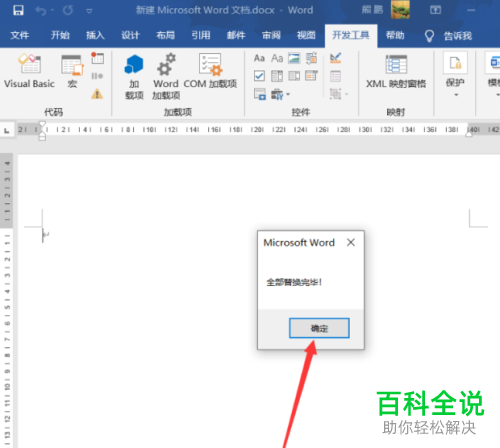Image resolution: width=500 pixels, height=448 pixels.
Task: Switch to the Home (开始) tab
Action: pos(60,35)
